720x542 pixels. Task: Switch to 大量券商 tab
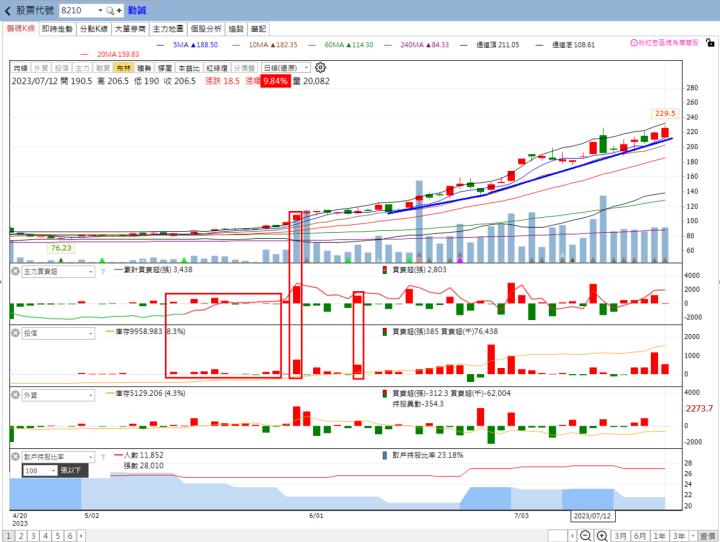[x=130, y=29]
